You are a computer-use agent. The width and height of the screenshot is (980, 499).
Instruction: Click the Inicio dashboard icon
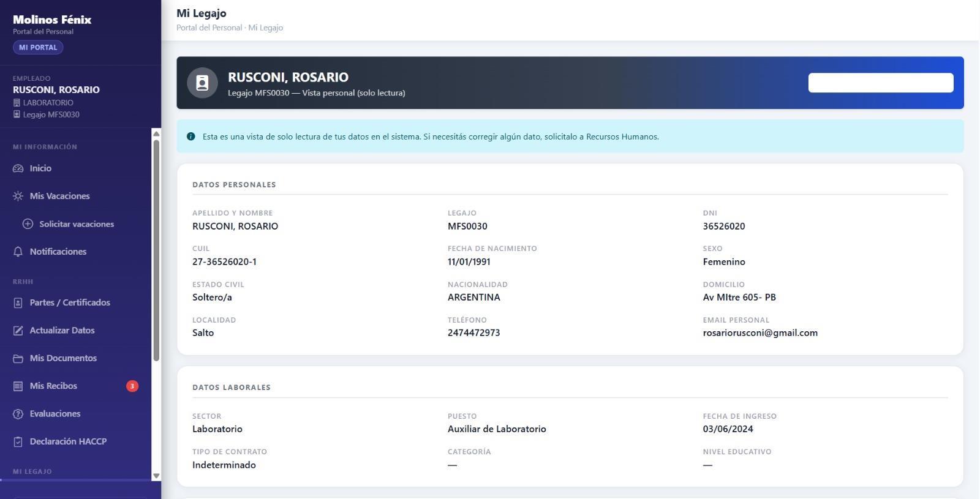[18, 168]
